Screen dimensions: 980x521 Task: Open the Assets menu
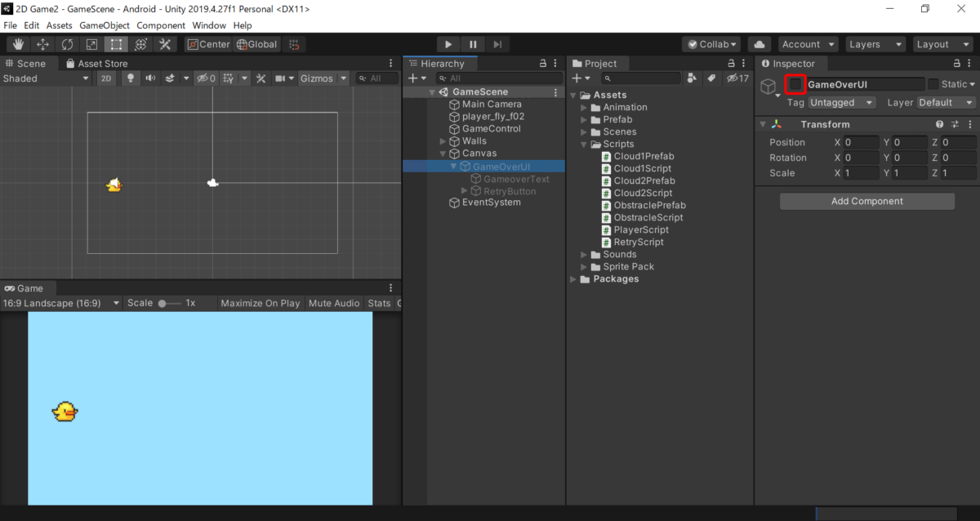coord(59,25)
